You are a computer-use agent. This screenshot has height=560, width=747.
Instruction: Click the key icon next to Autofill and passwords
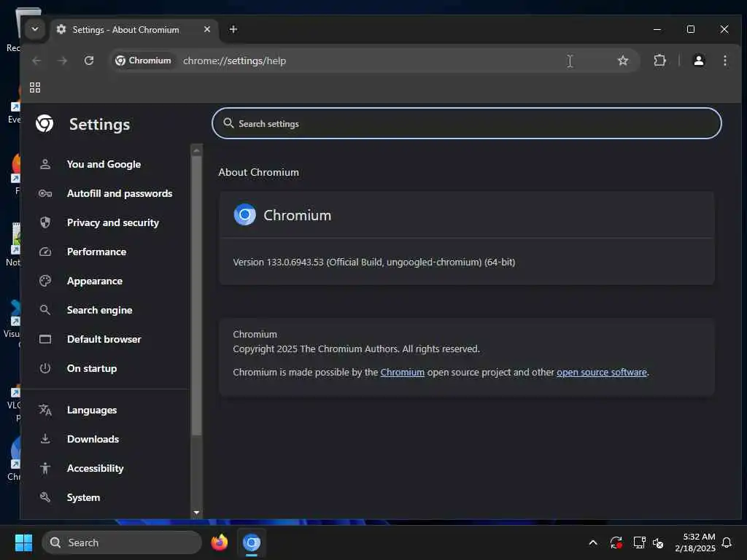pyautogui.click(x=45, y=193)
